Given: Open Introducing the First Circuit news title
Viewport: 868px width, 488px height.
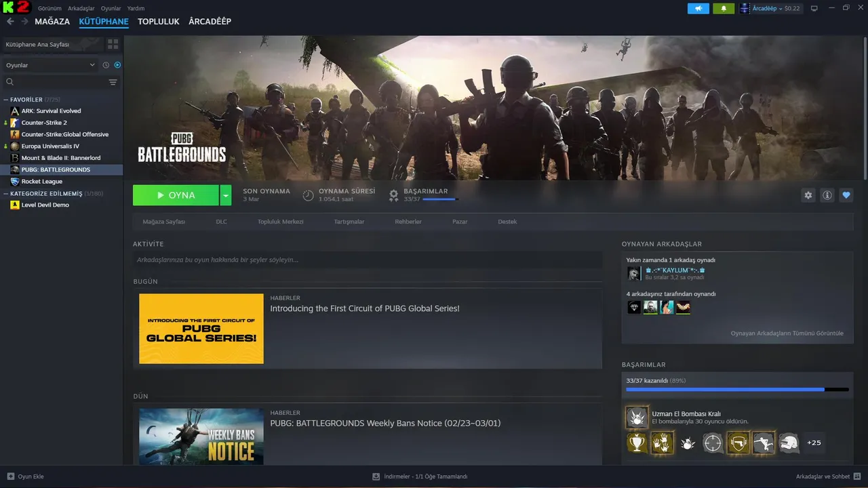Looking at the screenshot, I should click(x=365, y=308).
